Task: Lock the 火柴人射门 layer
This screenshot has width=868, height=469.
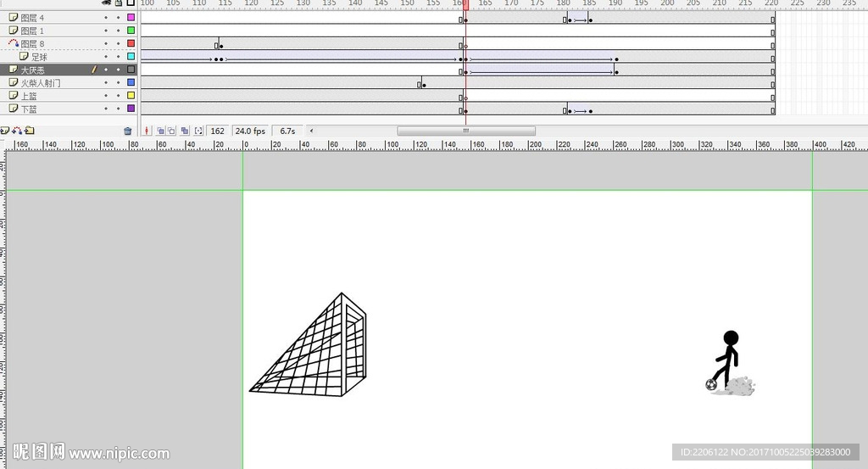Action: [x=119, y=82]
